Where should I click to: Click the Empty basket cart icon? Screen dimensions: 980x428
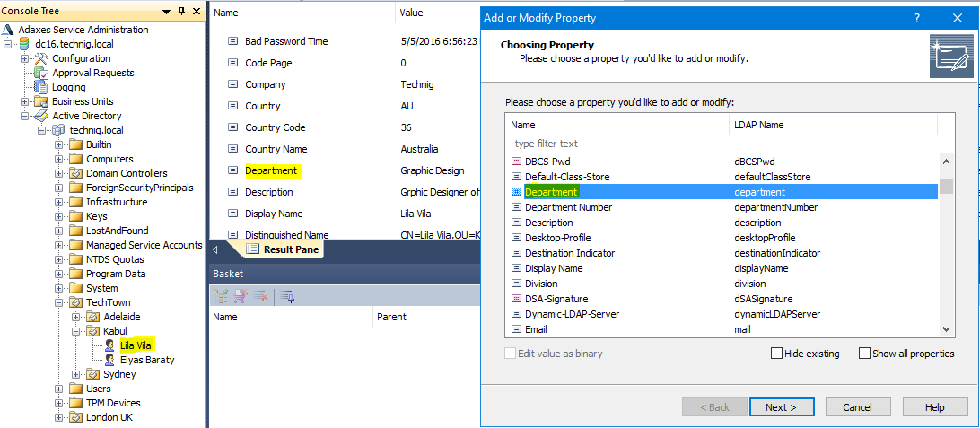(240, 296)
